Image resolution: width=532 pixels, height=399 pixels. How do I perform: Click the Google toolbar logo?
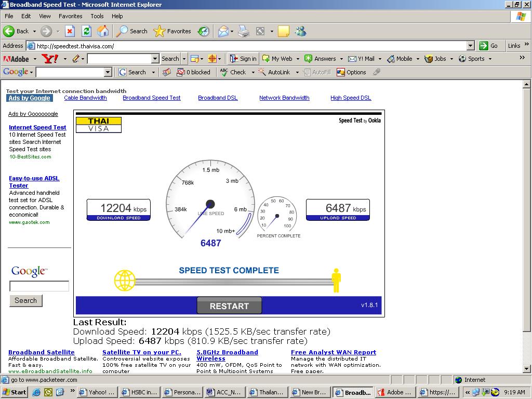pos(15,72)
